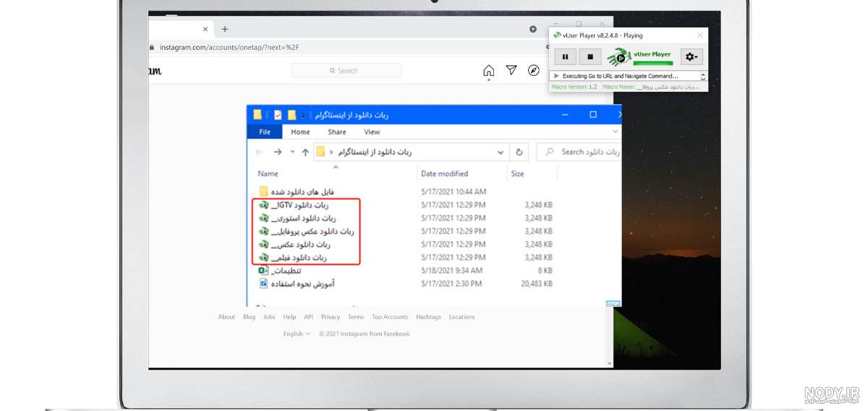Open the Instagram Help footer link
The image size is (868, 411).
point(289,317)
